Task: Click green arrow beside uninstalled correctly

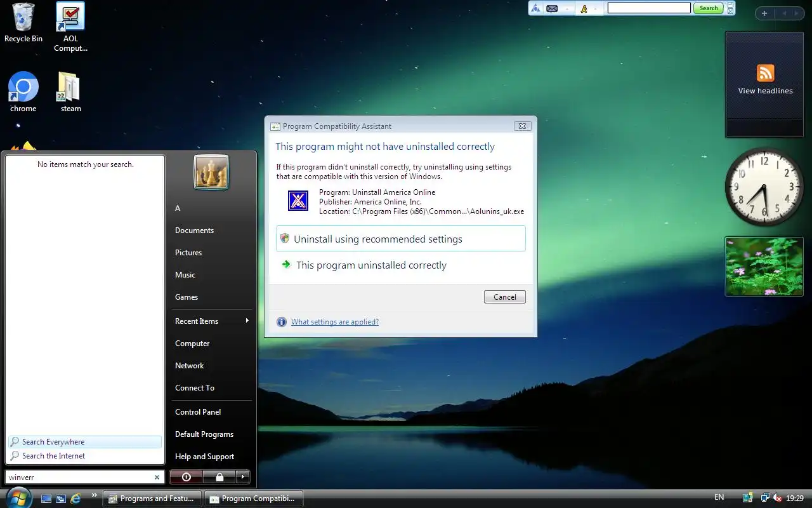Action: click(285, 264)
